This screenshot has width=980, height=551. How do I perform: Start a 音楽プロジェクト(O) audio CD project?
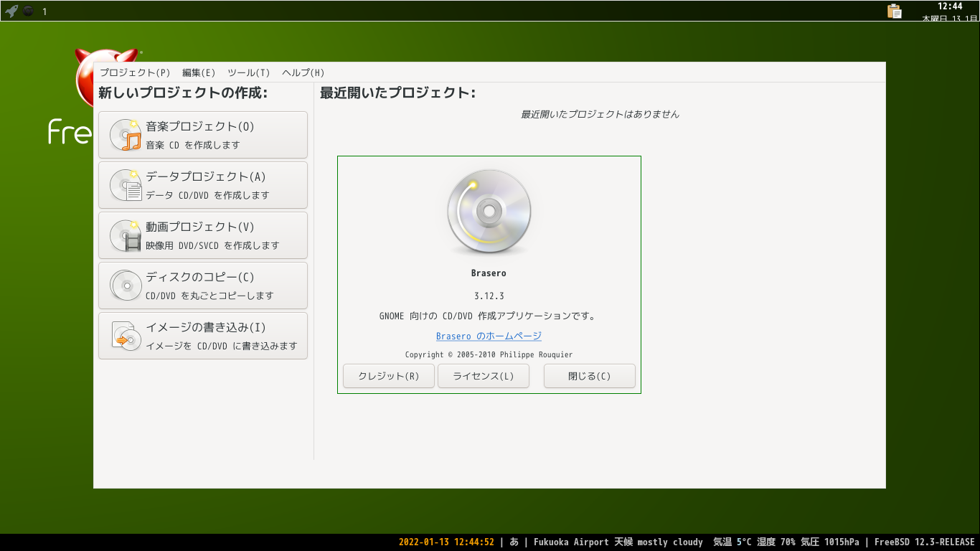pos(203,135)
